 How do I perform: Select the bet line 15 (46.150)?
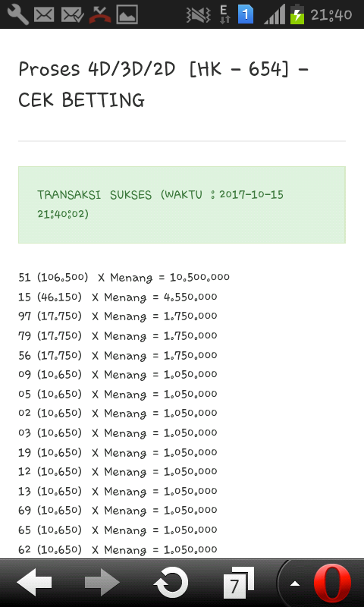[118, 297]
